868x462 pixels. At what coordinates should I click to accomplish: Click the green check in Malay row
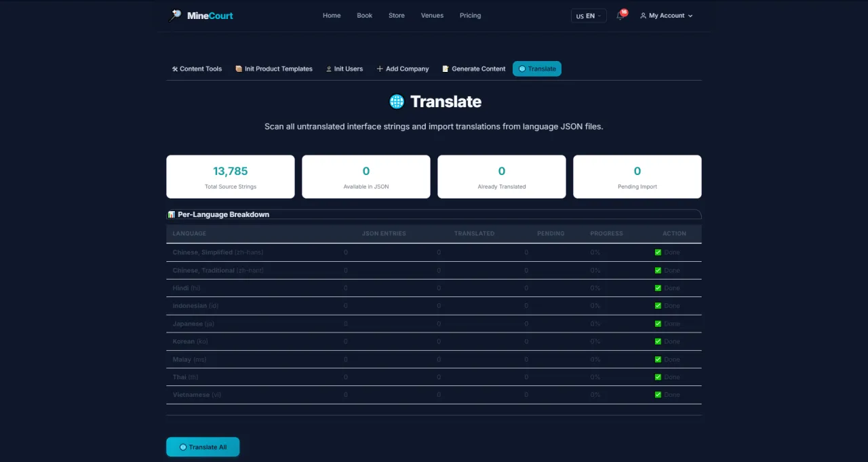(658, 359)
